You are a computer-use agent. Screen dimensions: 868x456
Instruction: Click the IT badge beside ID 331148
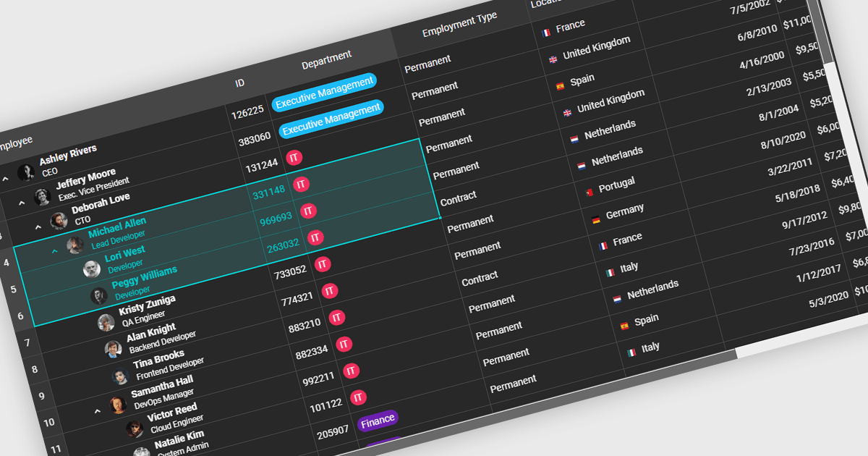coord(301,184)
